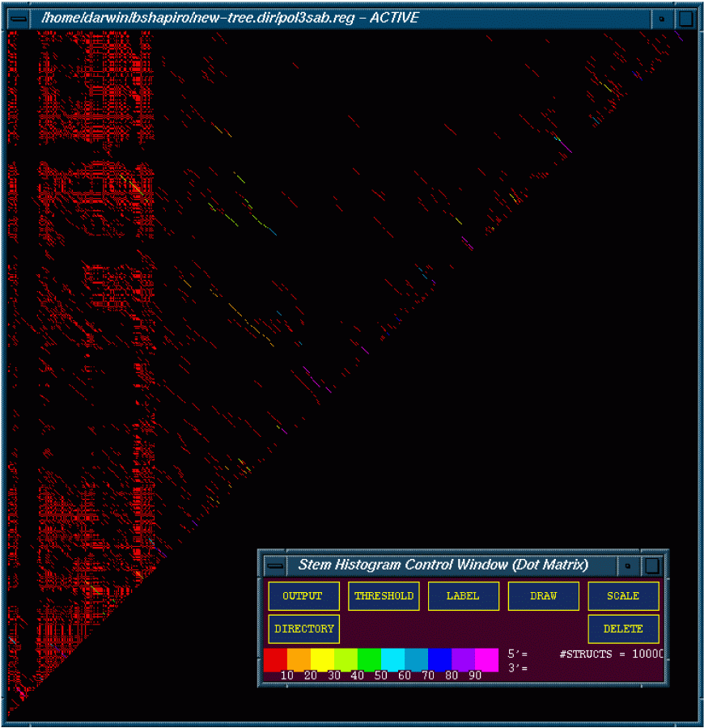Select the purple swatch in the color legend
The width and height of the screenshot is (704, 728).
coord(463,659)
